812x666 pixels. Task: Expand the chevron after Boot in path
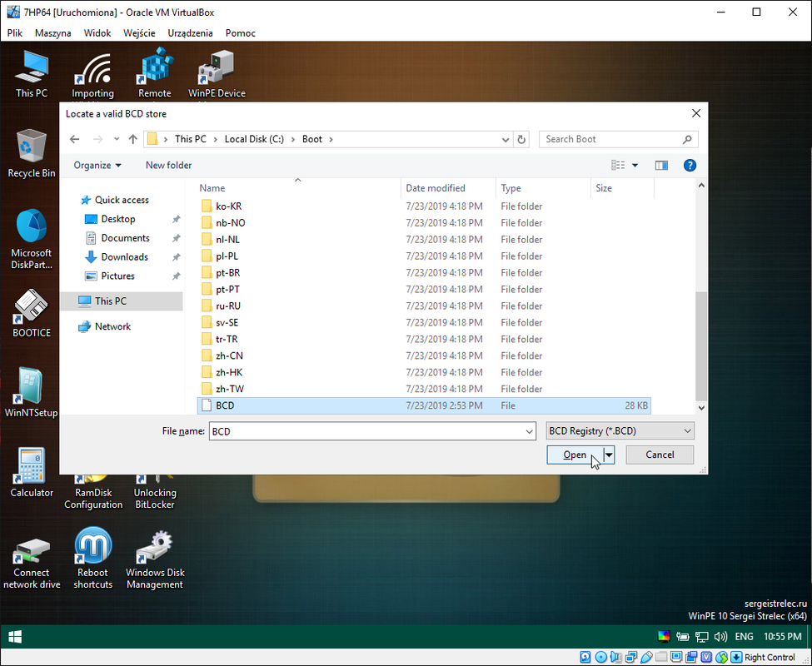[331, 139]
